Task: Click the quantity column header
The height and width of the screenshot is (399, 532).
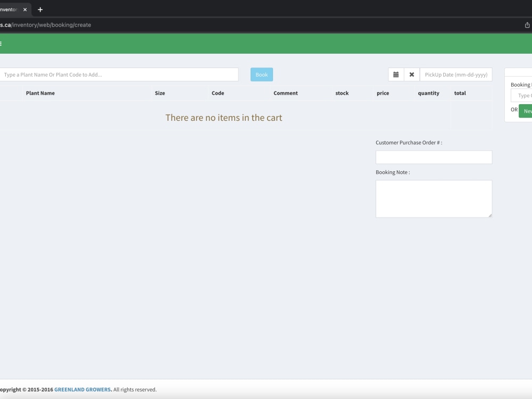Action: click(x=428, y=93)
